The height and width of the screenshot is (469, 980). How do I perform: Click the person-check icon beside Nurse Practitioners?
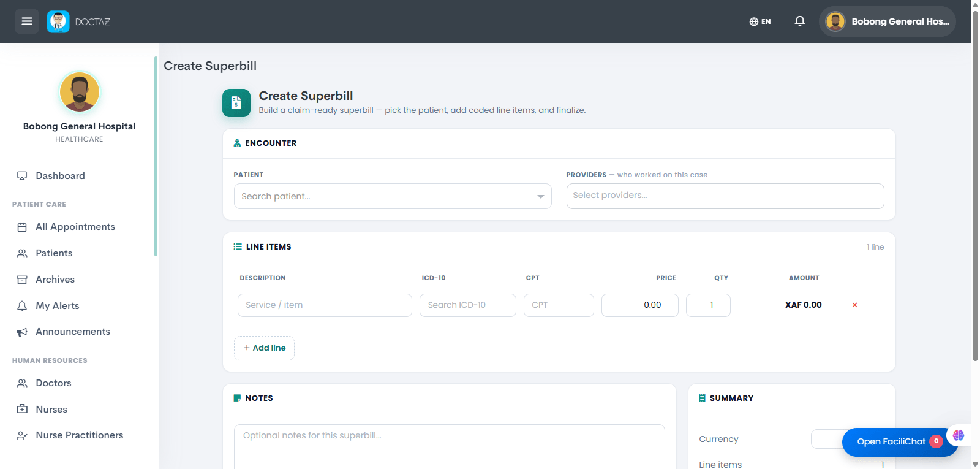(x=22, y=435)
